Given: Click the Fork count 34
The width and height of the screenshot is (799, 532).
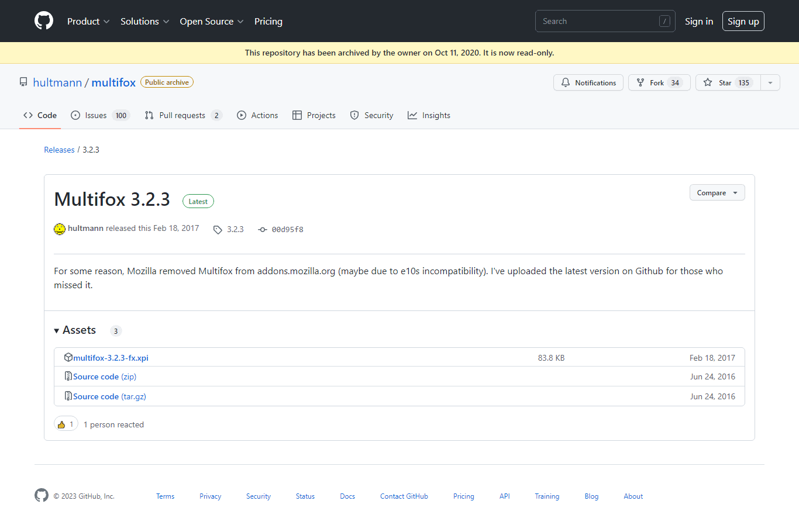Looking at the screenshot, I should (x=675, y=82).
